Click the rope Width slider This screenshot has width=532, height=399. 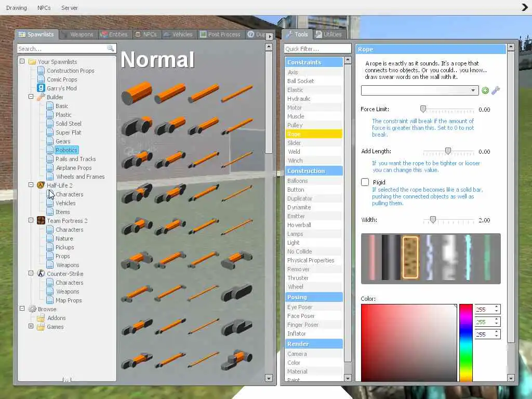click(448, 220)
